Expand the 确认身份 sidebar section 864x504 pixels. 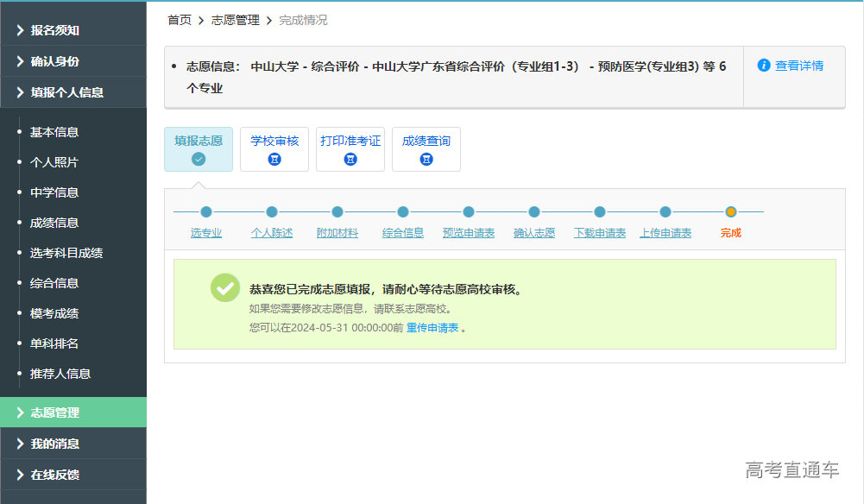tap(55, 61)
